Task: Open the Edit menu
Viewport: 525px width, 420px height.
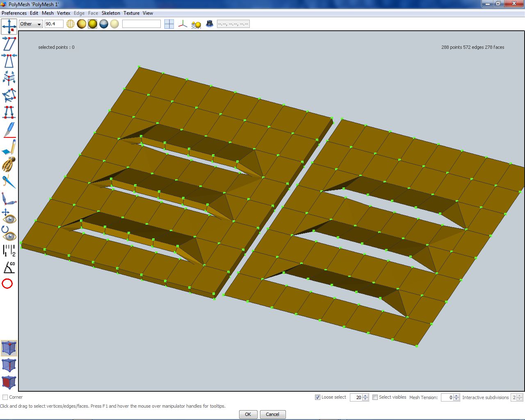Action: [x=34, y=13]
